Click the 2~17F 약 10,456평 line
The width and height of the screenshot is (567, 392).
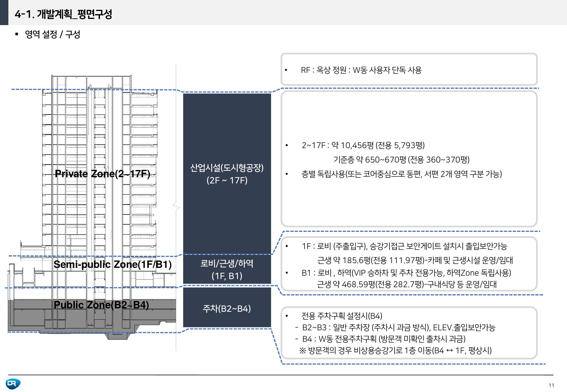pyautogui.click(x=363, y=145)
